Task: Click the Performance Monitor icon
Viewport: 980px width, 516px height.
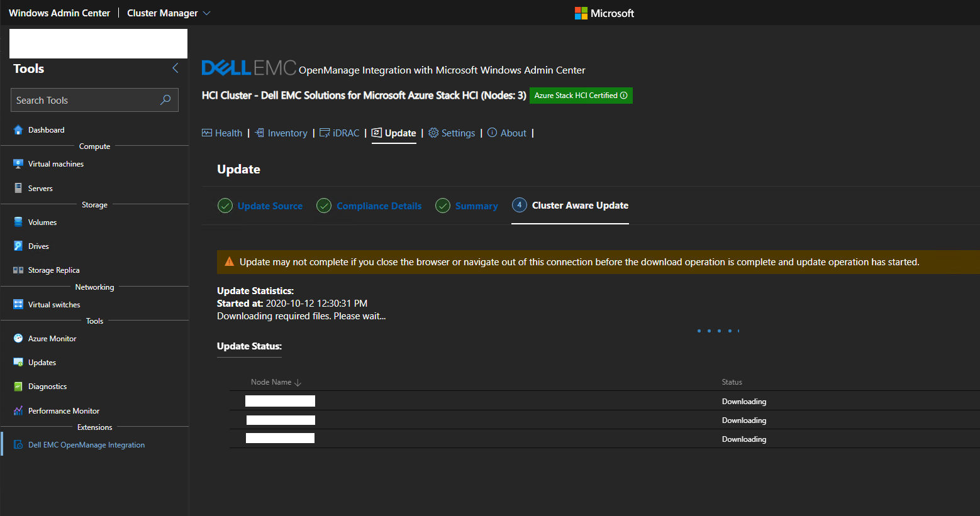Action: coord(18,410)
